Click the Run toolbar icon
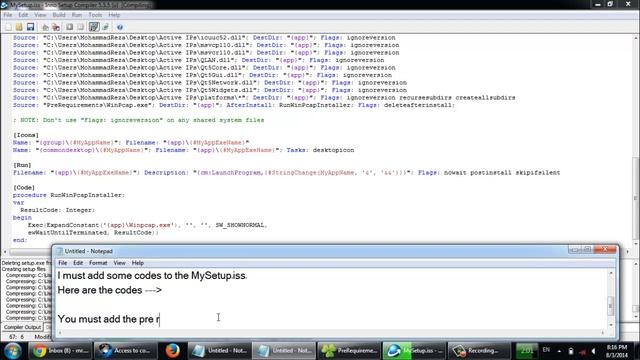This screenshot has width=640, height=360. (69, 27)
